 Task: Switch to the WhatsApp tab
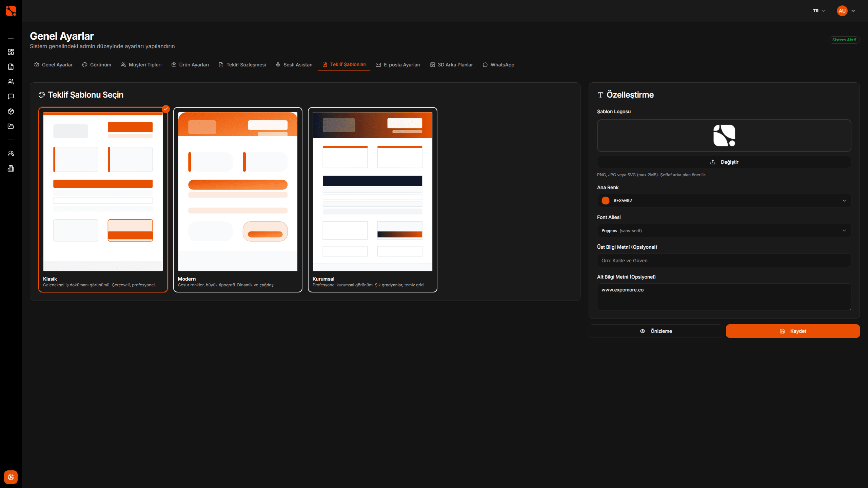click(498, 65)
